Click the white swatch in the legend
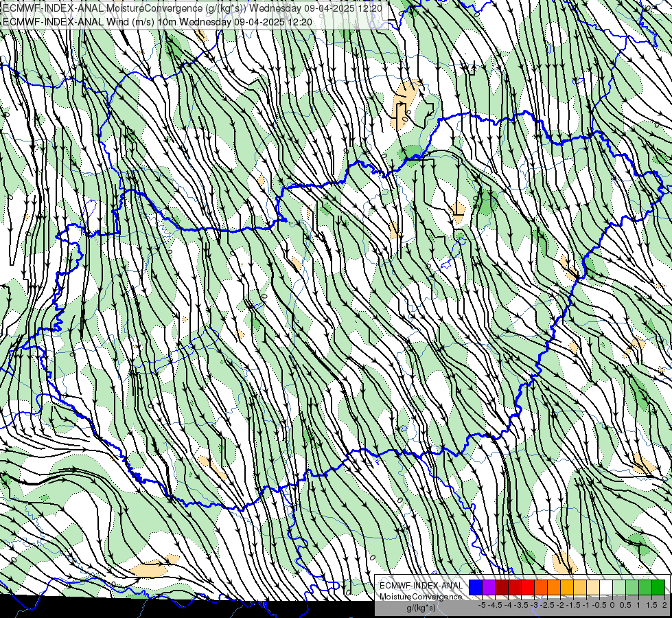The height and width of the screenshot is (618, 672). 606,587
